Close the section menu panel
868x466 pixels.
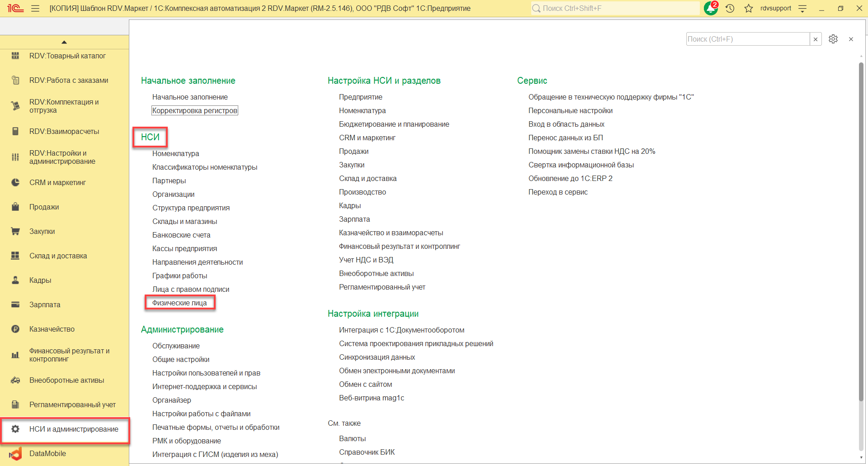click(851, 39)
